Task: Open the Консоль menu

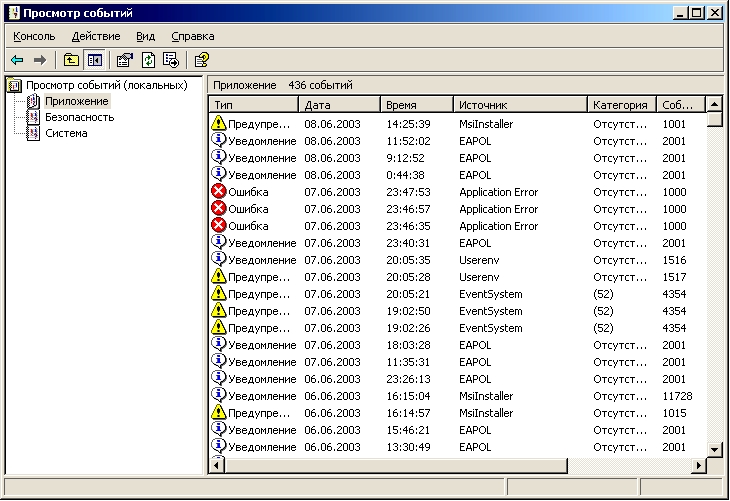Action: [x=34, y=36]
